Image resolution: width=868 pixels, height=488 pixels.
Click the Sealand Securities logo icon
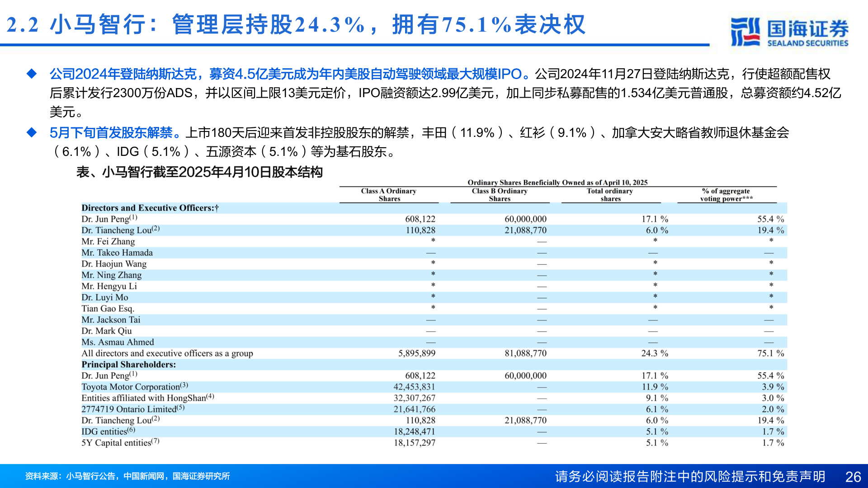[745, 32]
